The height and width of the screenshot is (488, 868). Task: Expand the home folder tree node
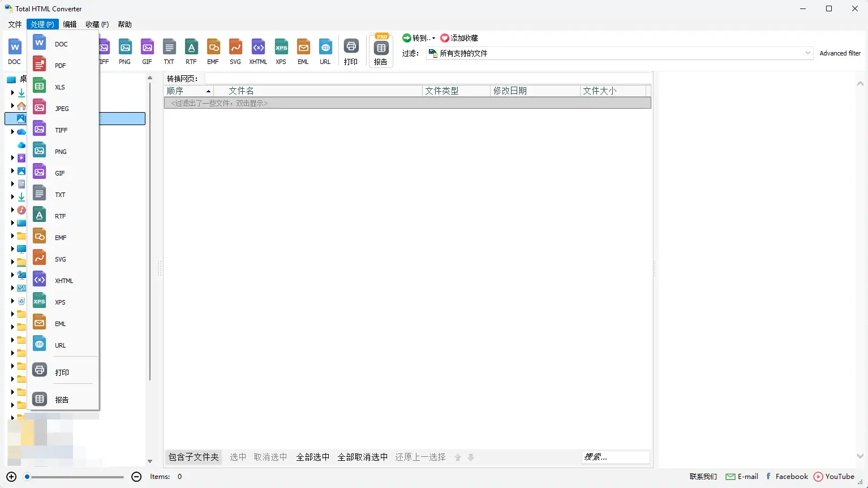[x=12, y=105]
